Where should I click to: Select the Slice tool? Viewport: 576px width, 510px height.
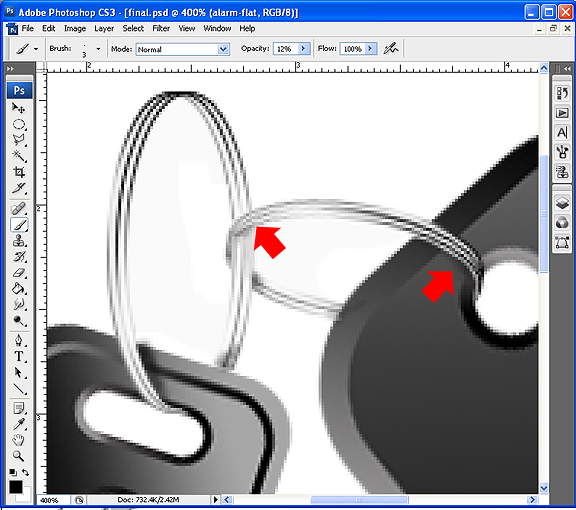click(19, 188)
